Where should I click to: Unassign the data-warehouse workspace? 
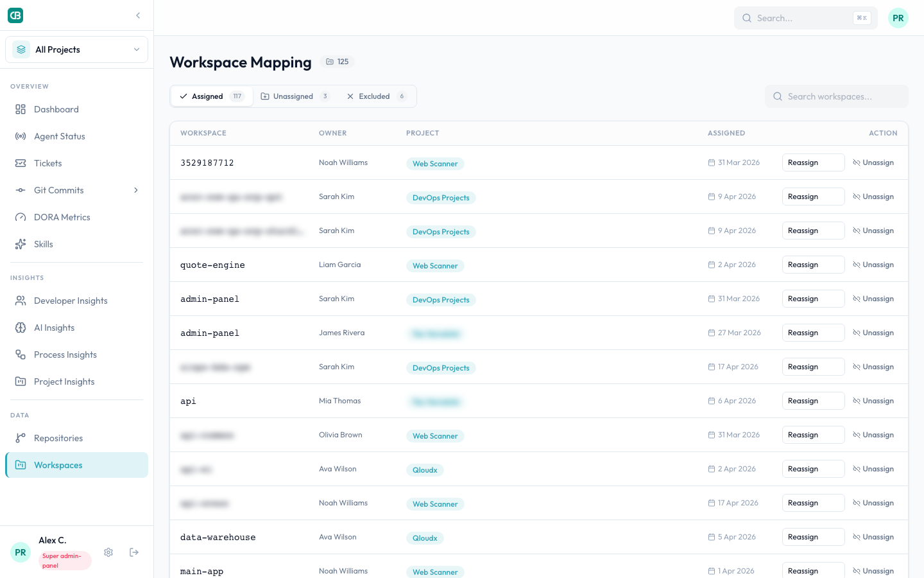pyautogui.click(x=873, y=537)
